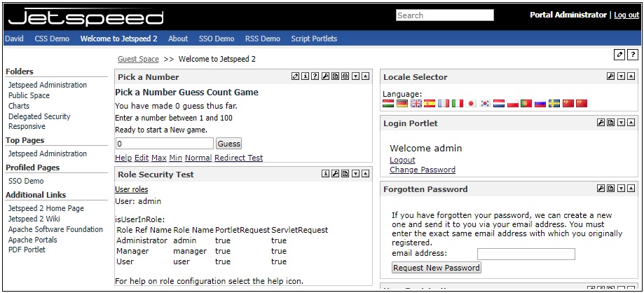Image resolution: width=644 pixels, height=293 pixels.
Task: Open the Script Portlets tab
Action: [x=314, y=39]
